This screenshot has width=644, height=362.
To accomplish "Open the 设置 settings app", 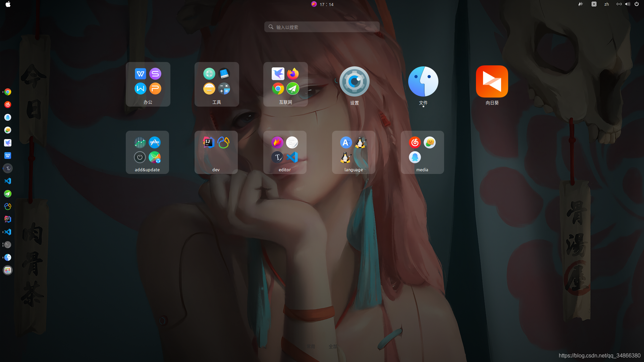I will [x=354, y=82].
